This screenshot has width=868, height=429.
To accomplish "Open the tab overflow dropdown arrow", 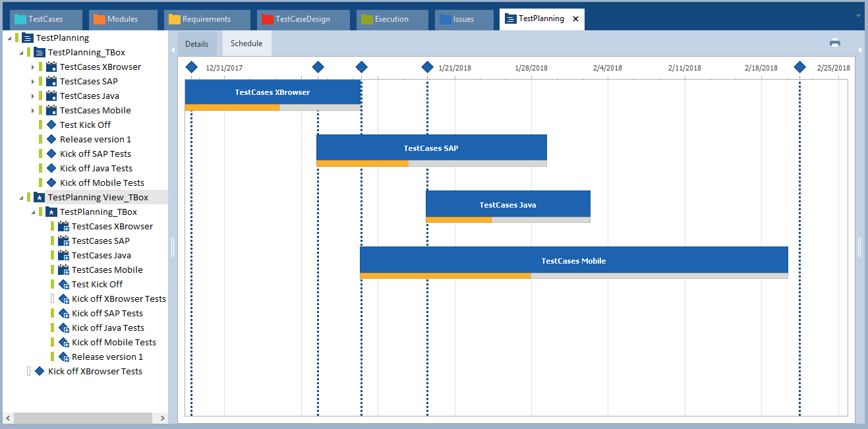I will (x=857, y=16).
